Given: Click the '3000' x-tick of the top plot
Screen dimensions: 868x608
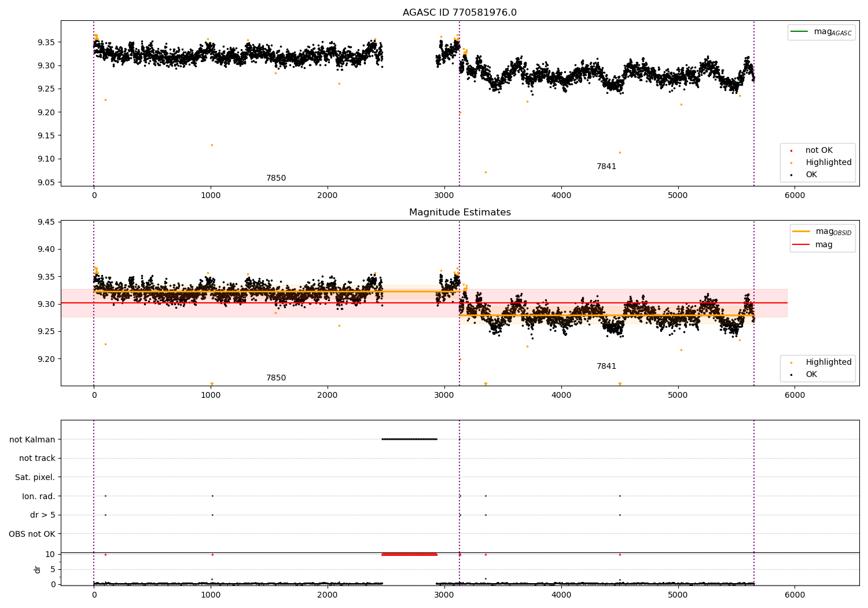Looking at the screenshot, I should point(444,196).
